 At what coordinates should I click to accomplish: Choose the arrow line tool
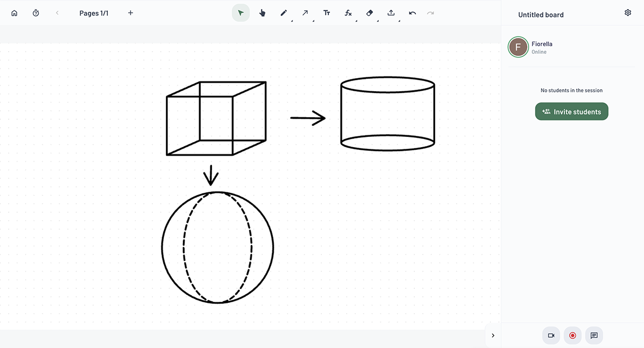[x=305, y=13]
